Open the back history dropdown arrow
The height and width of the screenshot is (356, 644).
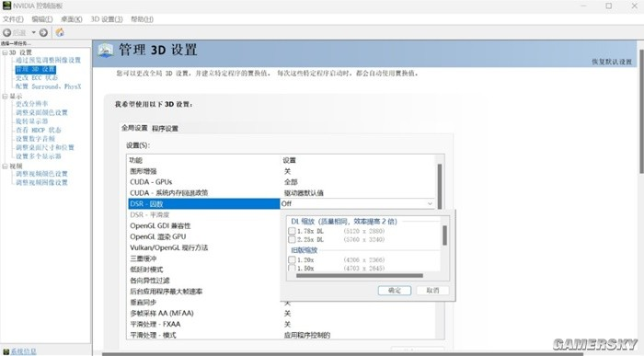34,32
